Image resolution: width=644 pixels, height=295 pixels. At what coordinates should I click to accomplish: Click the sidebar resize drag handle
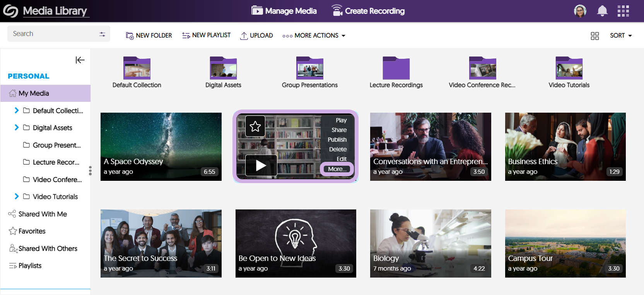pyautogui.click(x=90, y=171)
